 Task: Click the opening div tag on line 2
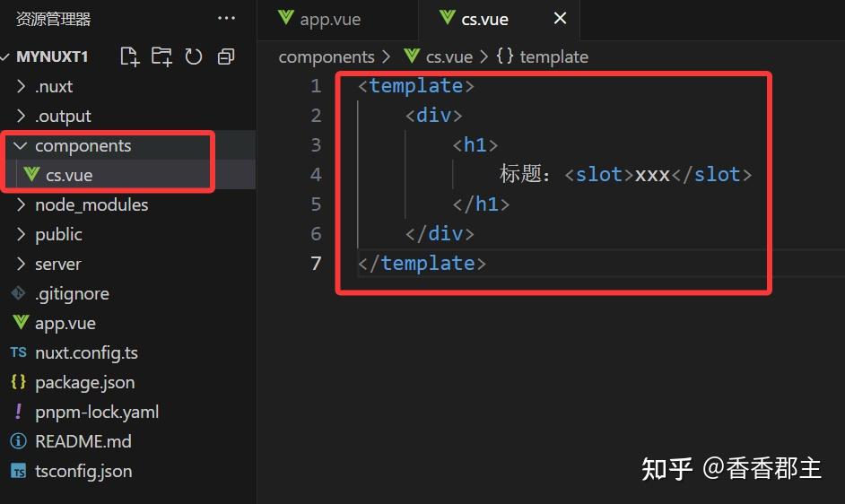[x=434, y=116]
